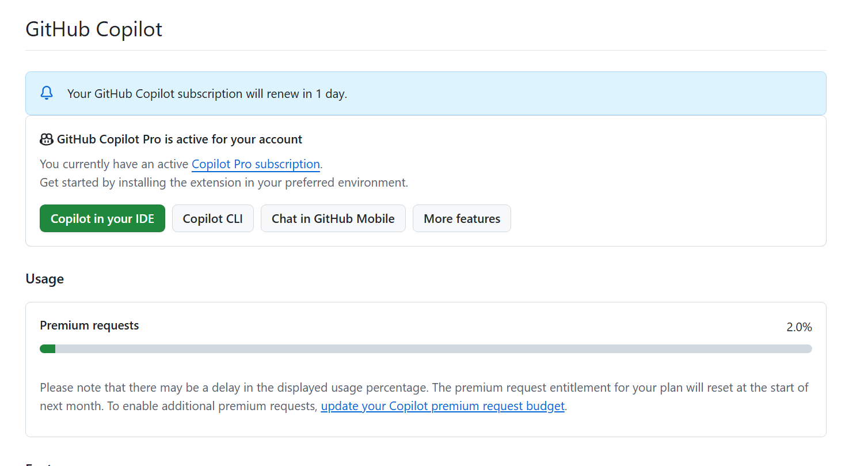The image size is (868, 466).
Task: Click the green filled part of usage bar
Action: point(47,348)
